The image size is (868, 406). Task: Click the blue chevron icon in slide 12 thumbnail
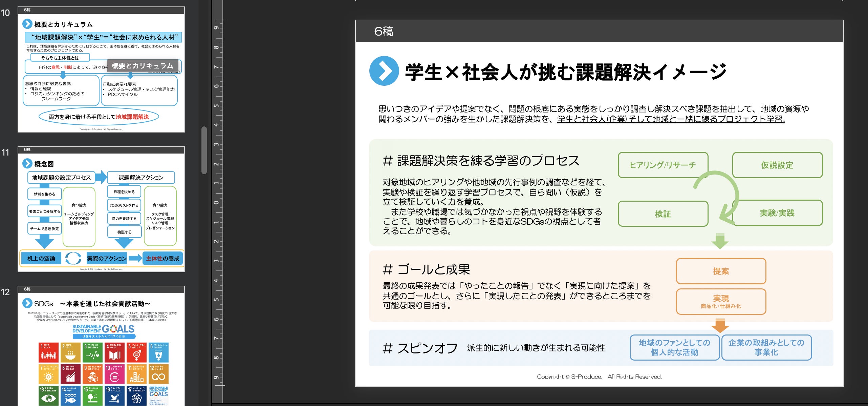27,303
